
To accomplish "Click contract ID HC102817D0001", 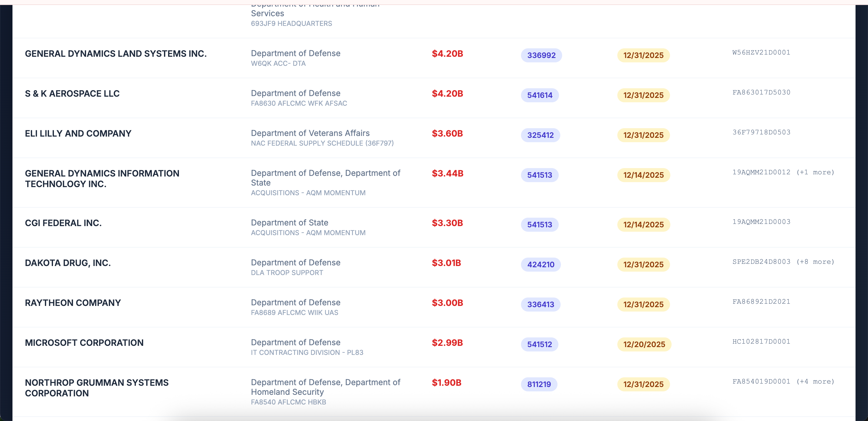I will [761, 342].
